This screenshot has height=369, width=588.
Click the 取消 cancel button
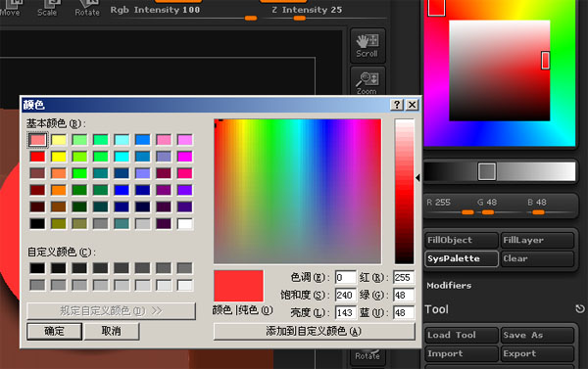[112, 331]
